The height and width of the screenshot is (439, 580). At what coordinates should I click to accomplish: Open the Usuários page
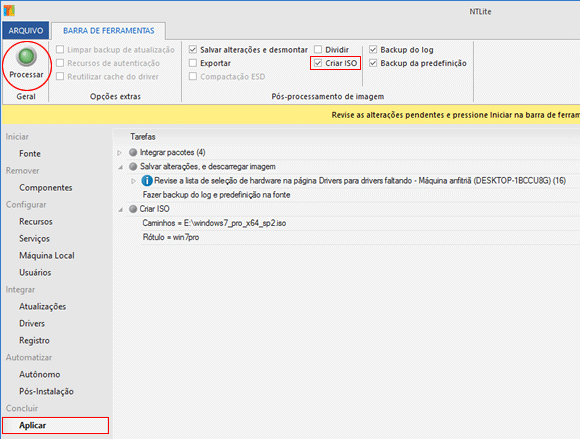35,273
